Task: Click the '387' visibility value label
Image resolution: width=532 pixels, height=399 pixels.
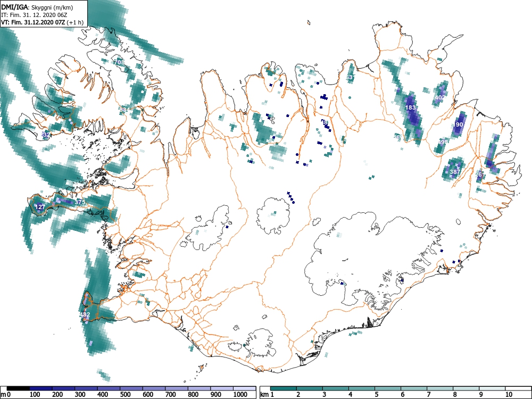Action: 455,172
